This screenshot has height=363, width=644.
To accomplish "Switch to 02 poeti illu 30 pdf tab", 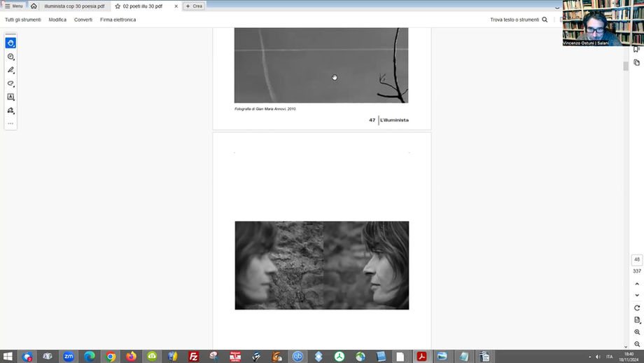I will click(143, 6).
